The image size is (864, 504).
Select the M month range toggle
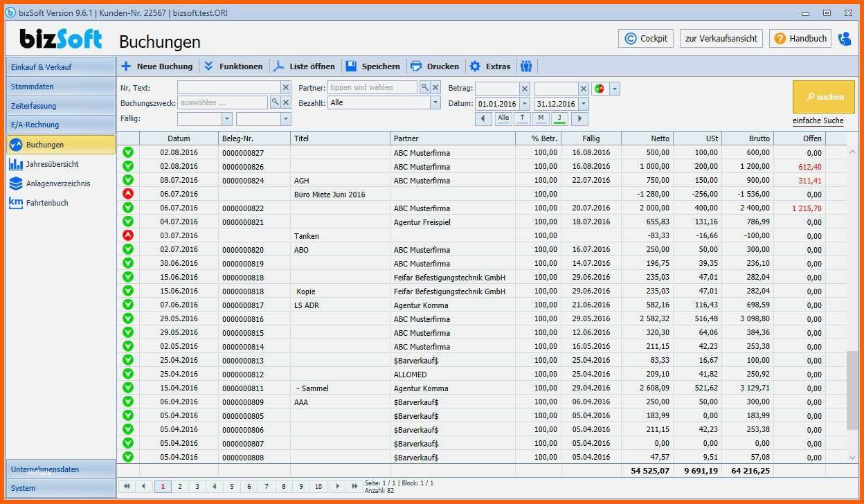(541, 118)
